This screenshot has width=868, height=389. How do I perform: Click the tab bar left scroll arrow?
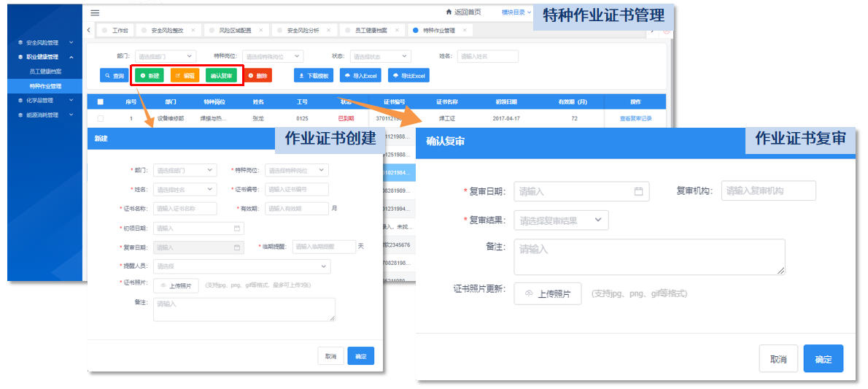[x=89, y=31]
